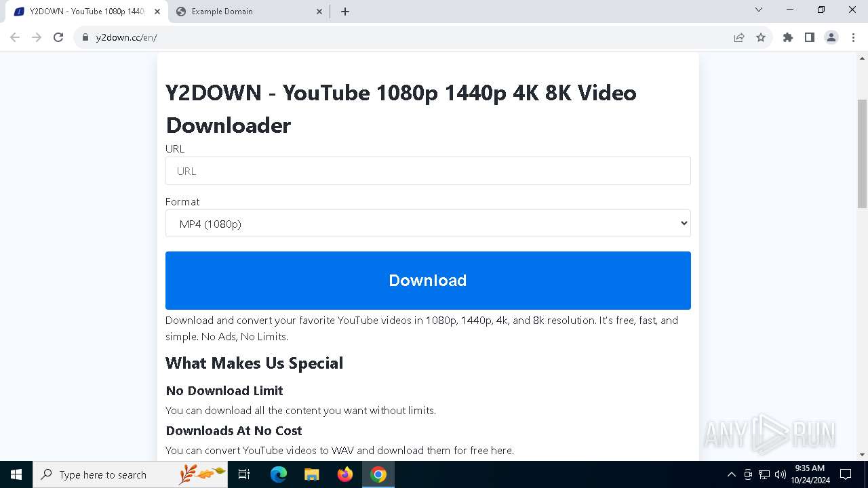Launch Firefox from taskbar
The height and width of the screenshot is (488, 868).
tap(345, 474)
